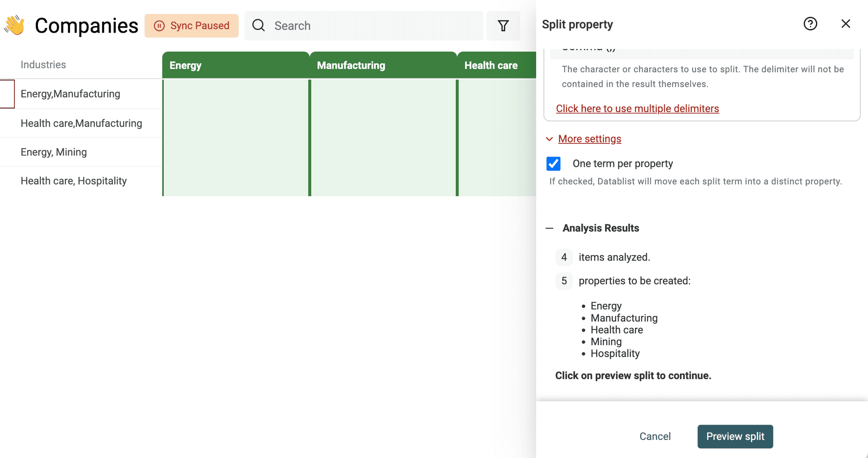Select the Health care, Hospitality row
This screenshot has height=458, width=868.
point(73,181)
